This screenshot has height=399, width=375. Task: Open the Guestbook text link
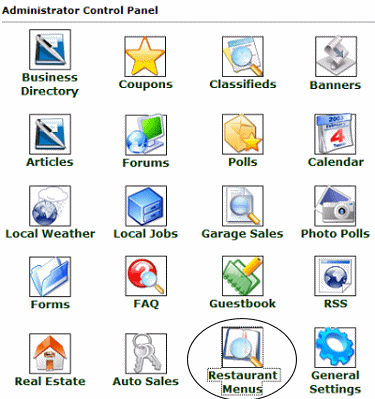click(x=243, y=304)
